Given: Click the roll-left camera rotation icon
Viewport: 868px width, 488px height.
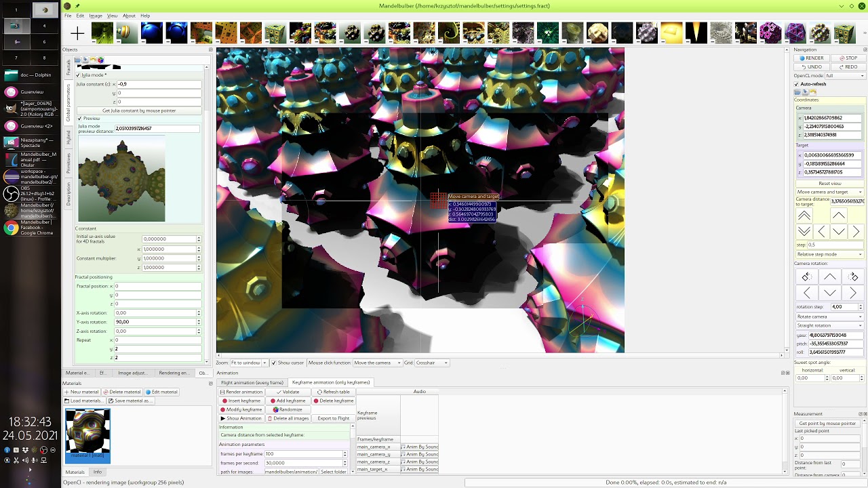Looking at the screenshot, I should coord(806,277).
